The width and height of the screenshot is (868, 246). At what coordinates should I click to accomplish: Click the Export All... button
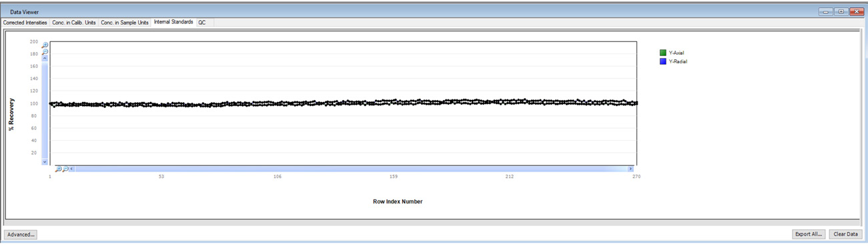tap(809, 234)
